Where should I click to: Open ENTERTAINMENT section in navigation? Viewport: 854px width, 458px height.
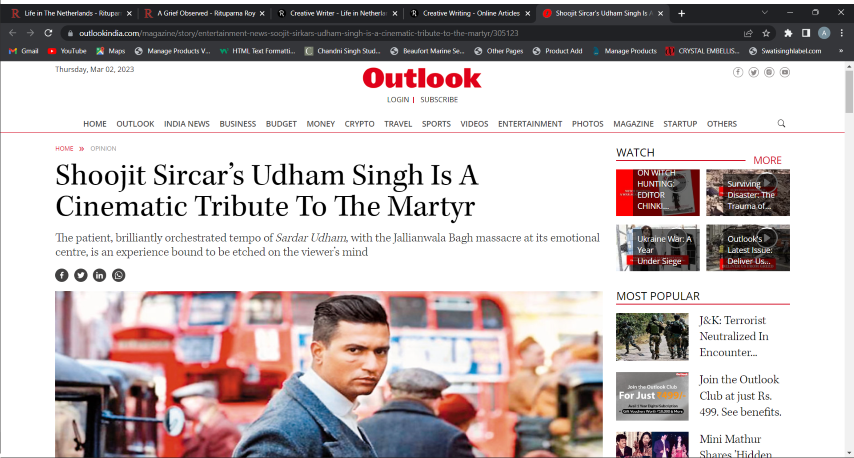click(530, 124)
